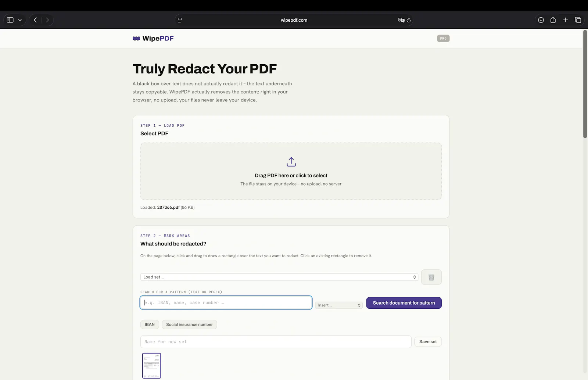Reload the wipepdf.com page
This screenshot has height=380, width=588.
(409, 20)
